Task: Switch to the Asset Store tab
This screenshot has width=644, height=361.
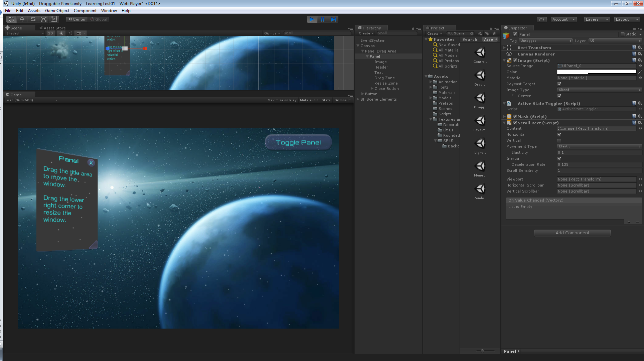Action: [54, 28]
